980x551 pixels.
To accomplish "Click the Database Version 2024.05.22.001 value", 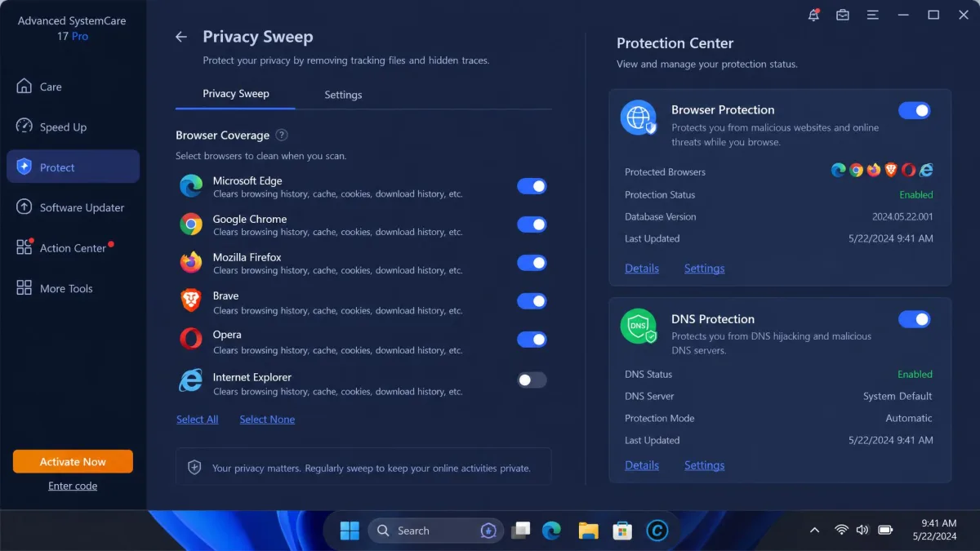I will (x=902, y=217).
